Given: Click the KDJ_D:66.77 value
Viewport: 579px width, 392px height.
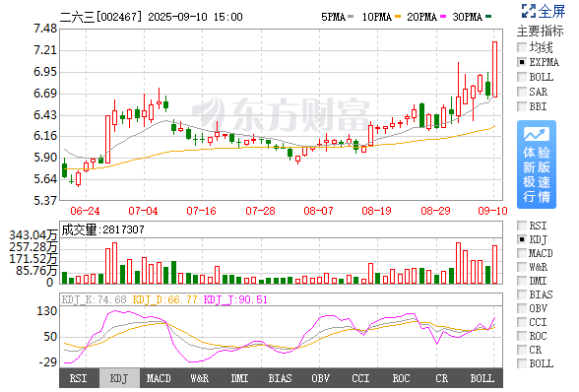Looking at the screenshot, I should 165,299.
